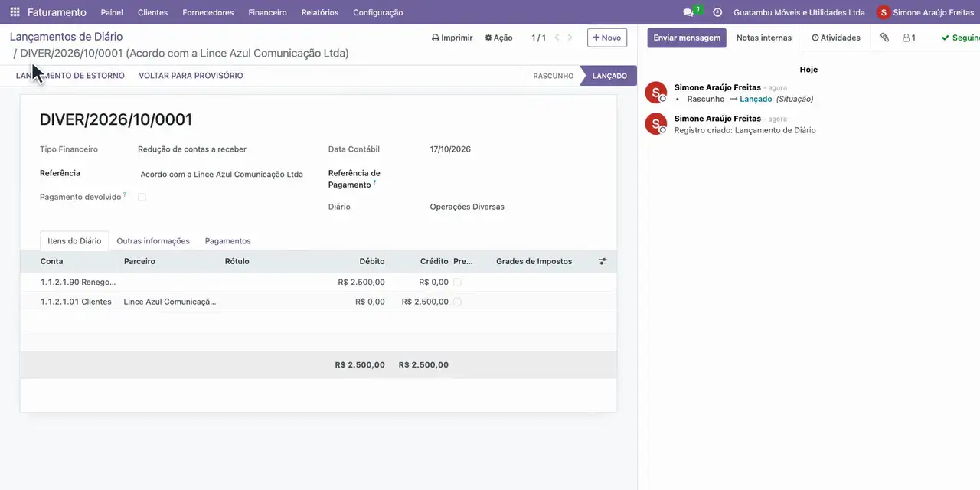Create a new record with Novo
Image resolution: width=980 pixels, height=490 pixels.
tap(607, 38)
